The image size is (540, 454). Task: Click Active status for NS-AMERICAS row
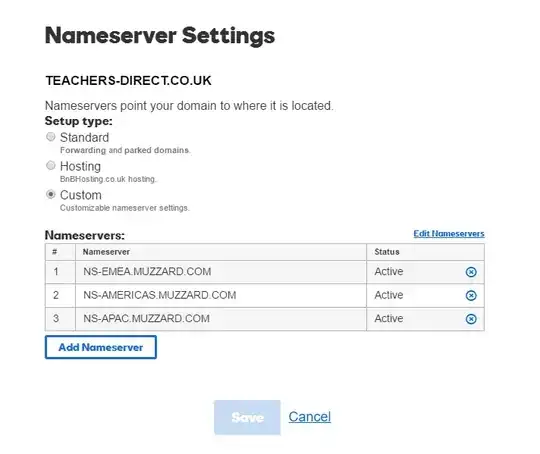[389, 295]
